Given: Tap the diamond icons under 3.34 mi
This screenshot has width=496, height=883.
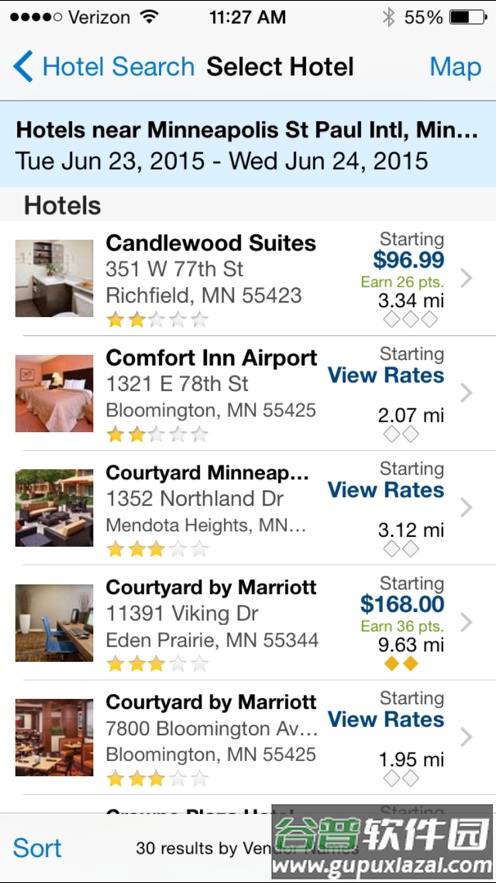Looking at the screenshot, I should coord(410,319).
